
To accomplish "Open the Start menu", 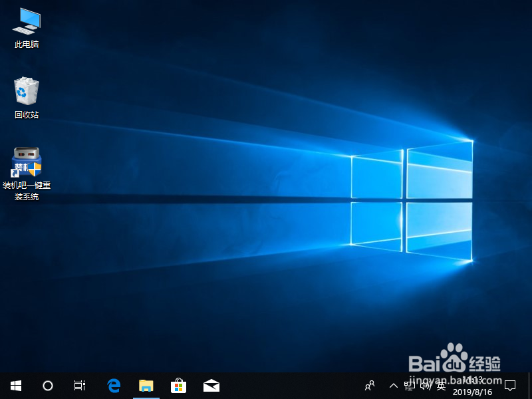I will click(15, 386).
